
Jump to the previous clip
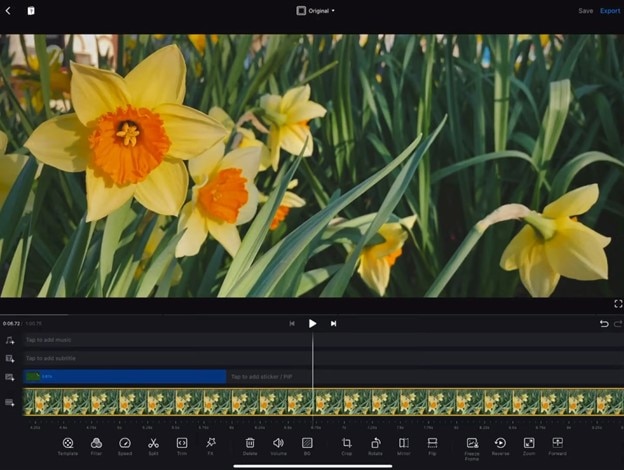coord(292,324)
